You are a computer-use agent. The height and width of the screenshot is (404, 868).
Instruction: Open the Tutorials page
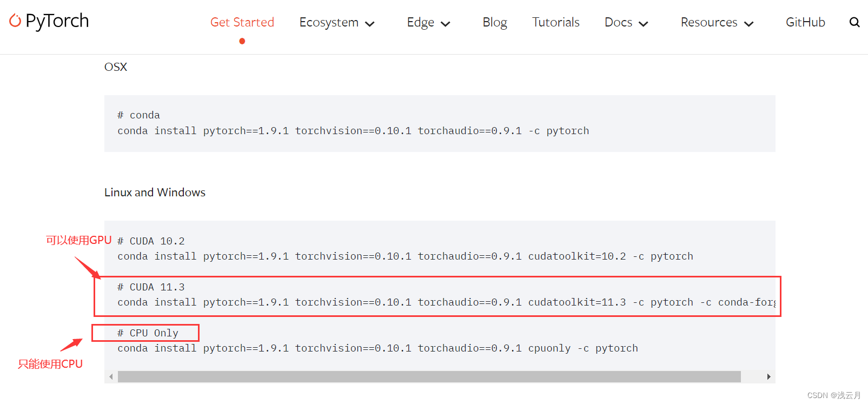tap(556, 22)
